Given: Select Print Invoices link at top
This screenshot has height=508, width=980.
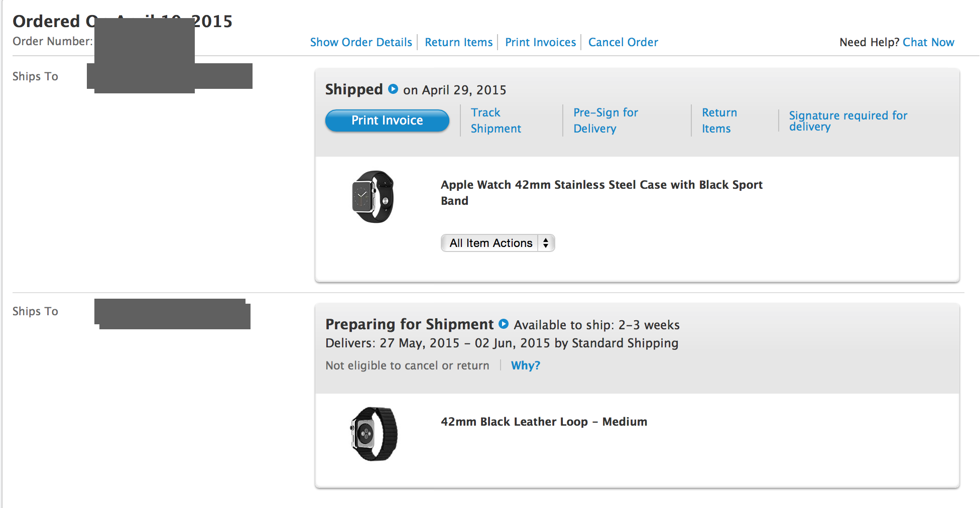Looking at the screenshot, I should pyautogui.click(x=540, y=42).
